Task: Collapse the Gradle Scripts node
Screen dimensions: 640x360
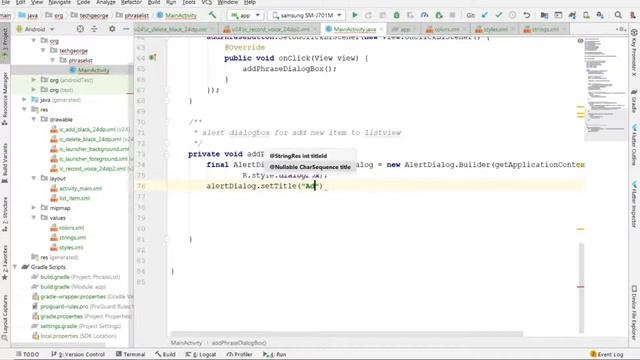Action: (x=15, y=267)
